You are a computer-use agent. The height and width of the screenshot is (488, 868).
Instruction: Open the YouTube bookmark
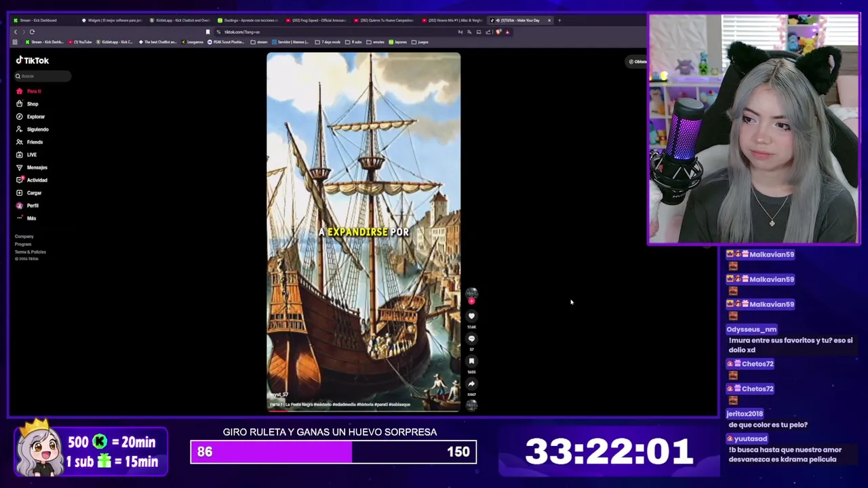pos(81,42)
